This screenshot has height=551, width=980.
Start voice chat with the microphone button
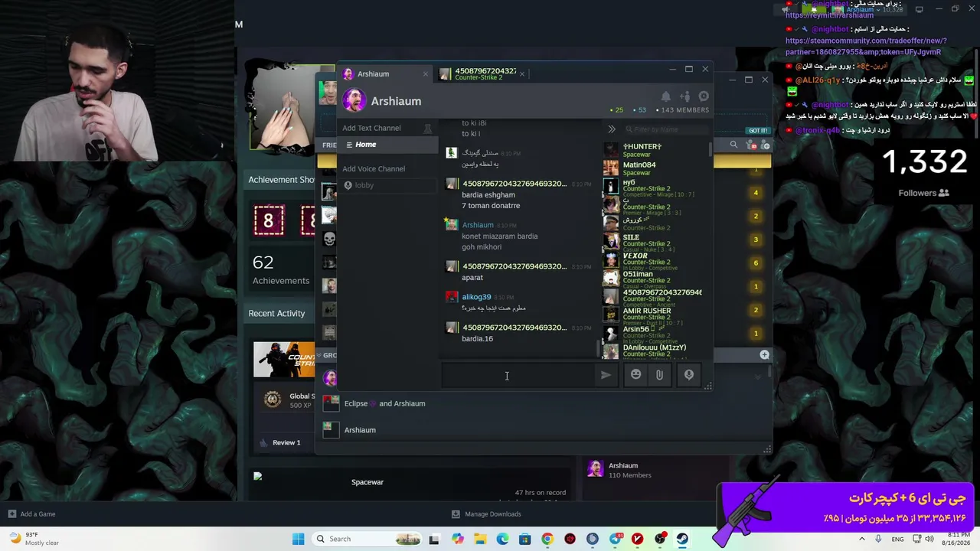(688, 374)
